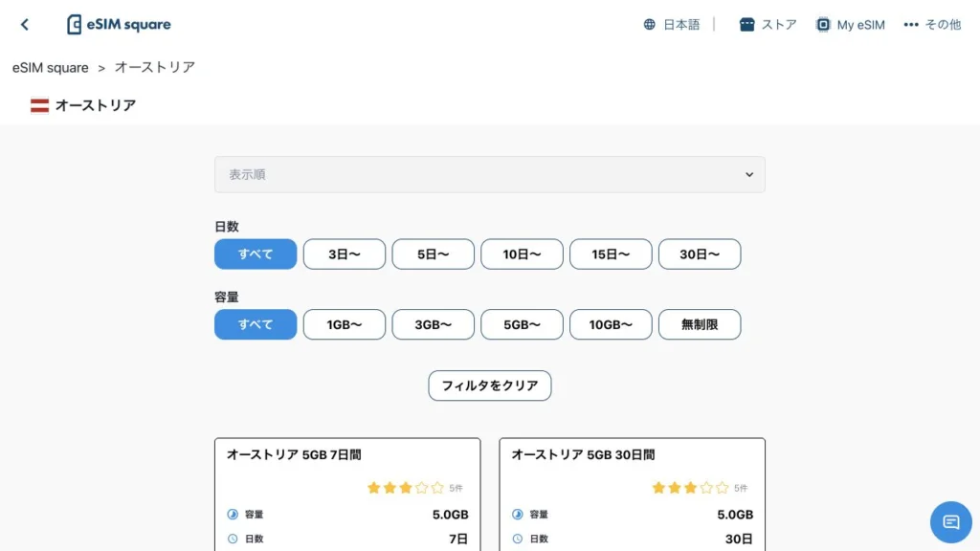Open the My eSIM chip icon
This screenshot has height=551, width=980.
[823, 24]
